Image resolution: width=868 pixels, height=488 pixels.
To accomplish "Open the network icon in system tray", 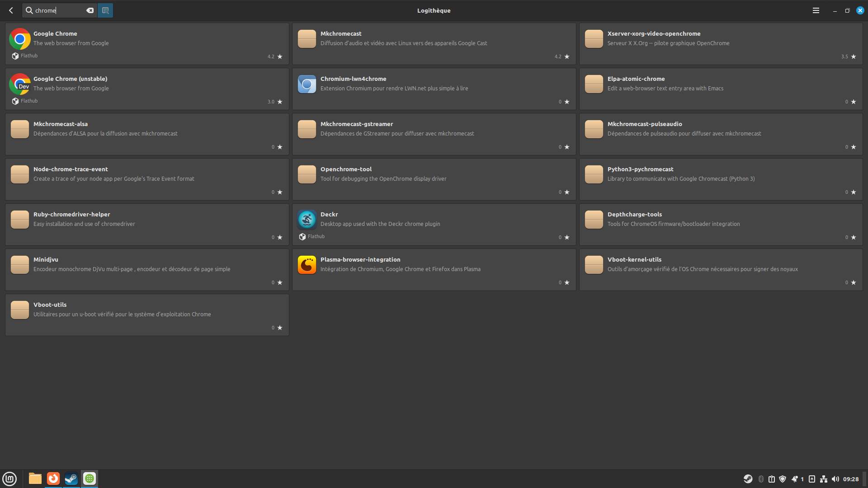I will coord(824,479).
